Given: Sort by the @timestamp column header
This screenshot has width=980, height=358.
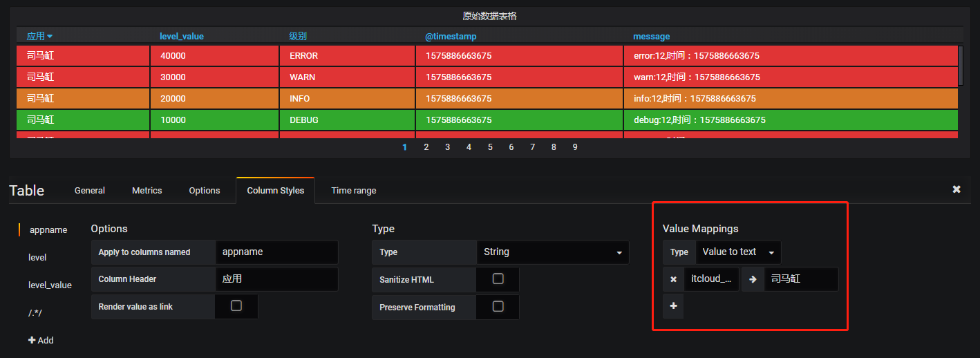Looking at the screenshot, I should pos(451,36).
